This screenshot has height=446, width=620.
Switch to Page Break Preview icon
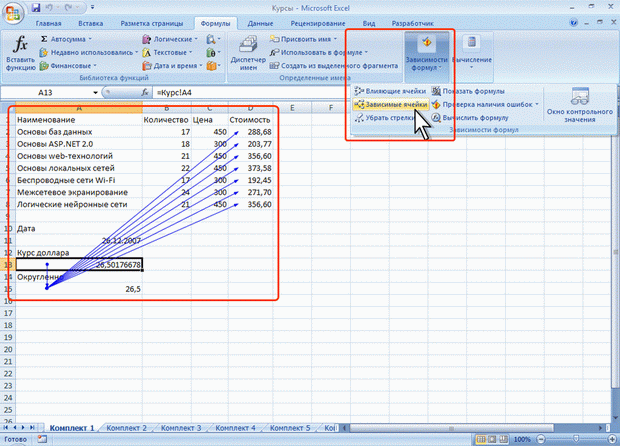[504, 439]
